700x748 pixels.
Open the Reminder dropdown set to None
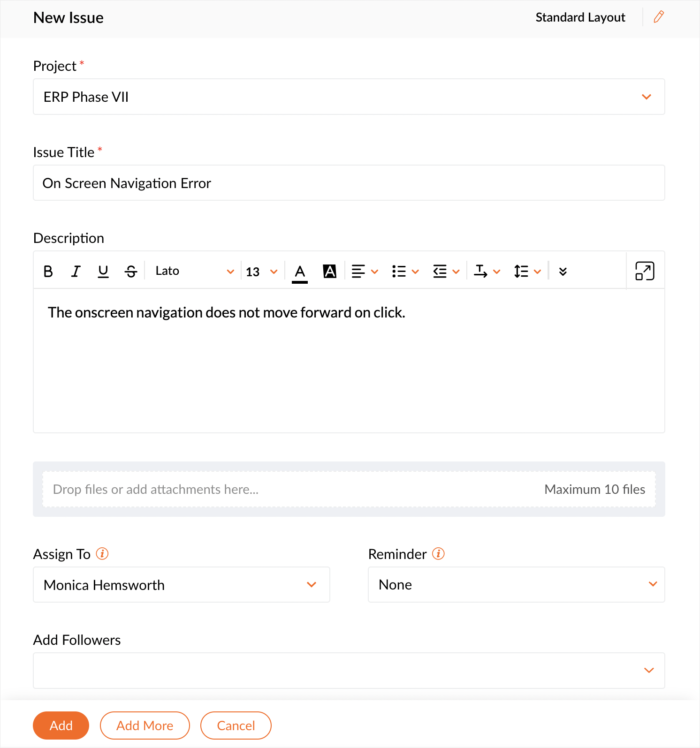click(x=517, y=585)
